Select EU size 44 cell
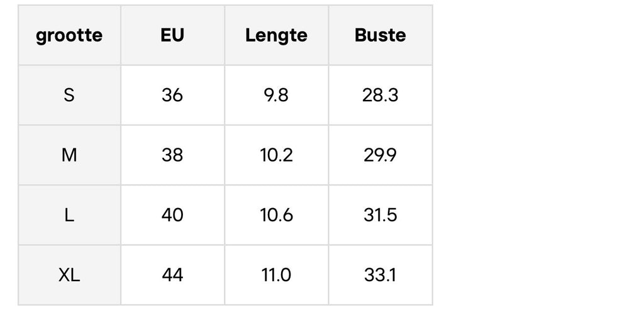Image resolution: width=644 pixels, height=310 pixels. 172,275
